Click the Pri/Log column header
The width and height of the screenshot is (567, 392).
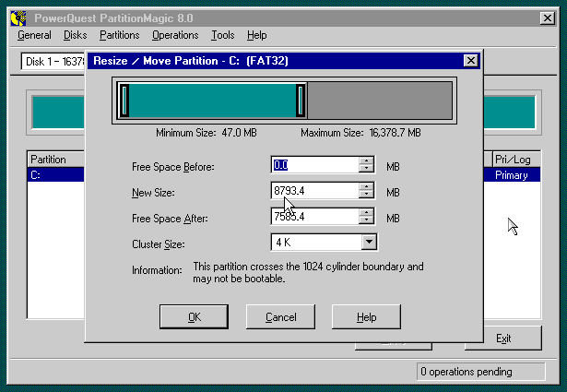click(516, 160)
